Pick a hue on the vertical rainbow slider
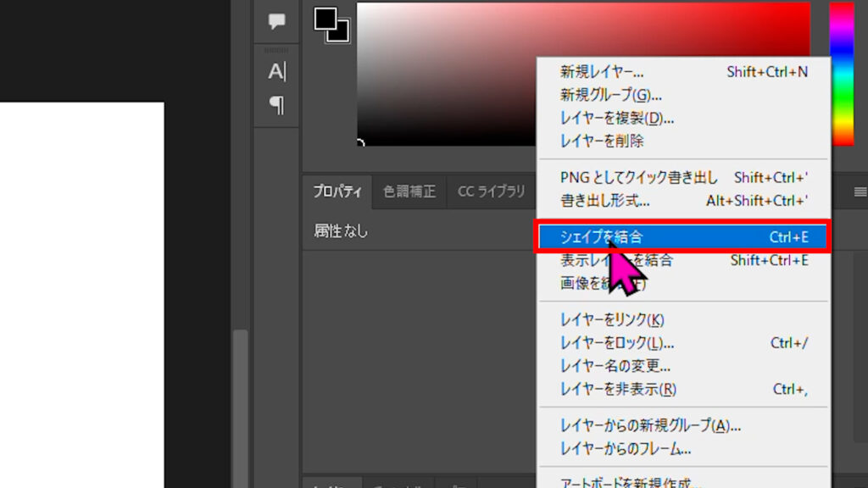868x488 pixels. click(841, 76)
